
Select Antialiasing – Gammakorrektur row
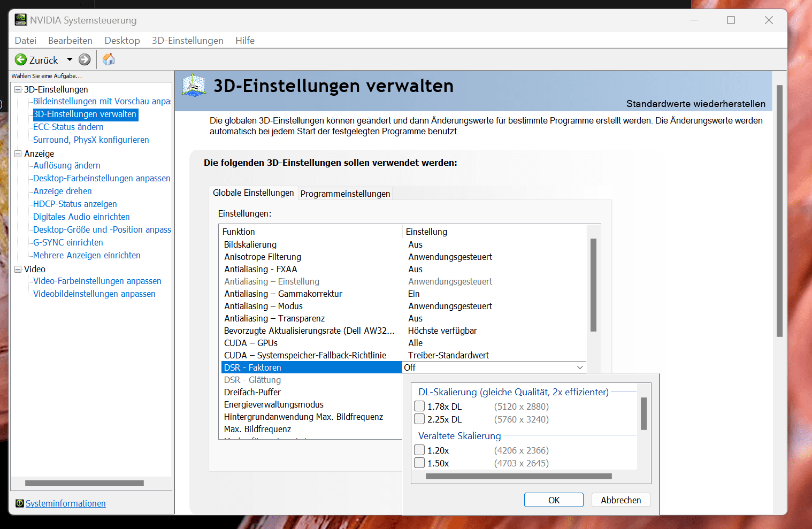pos(404,294)
